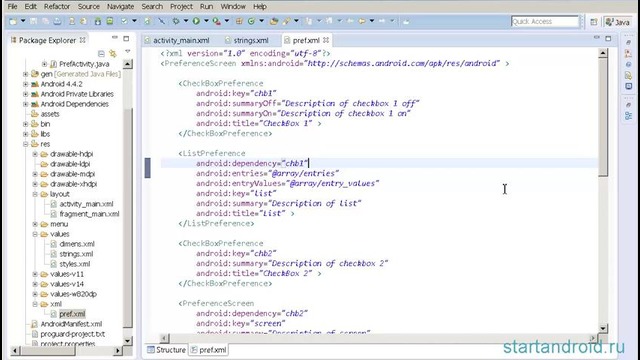
Task: Click the Quick Access search field
Action: pyautogui.click(x=545, y=21)
